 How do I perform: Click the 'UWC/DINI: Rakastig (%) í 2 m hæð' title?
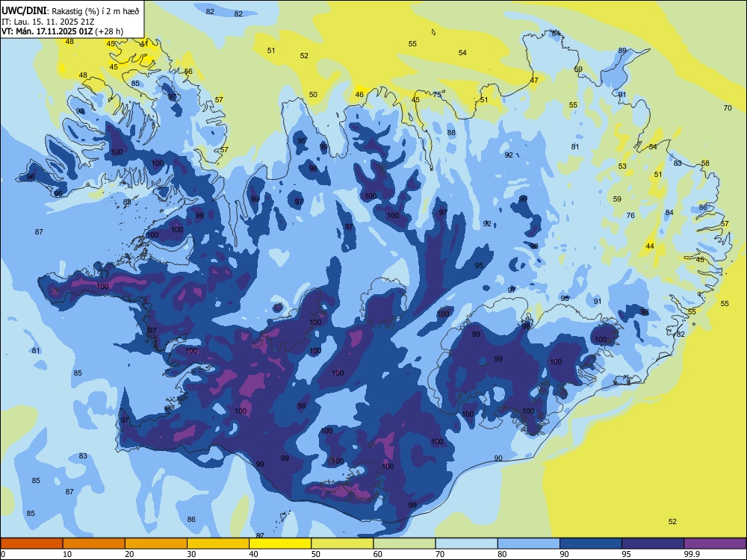[70, 10]
